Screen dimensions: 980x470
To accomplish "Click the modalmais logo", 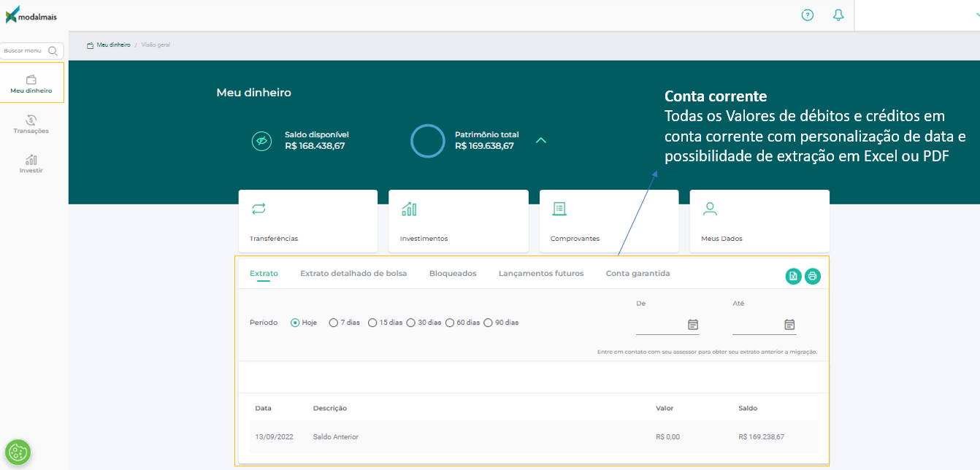I will [31, 15].
